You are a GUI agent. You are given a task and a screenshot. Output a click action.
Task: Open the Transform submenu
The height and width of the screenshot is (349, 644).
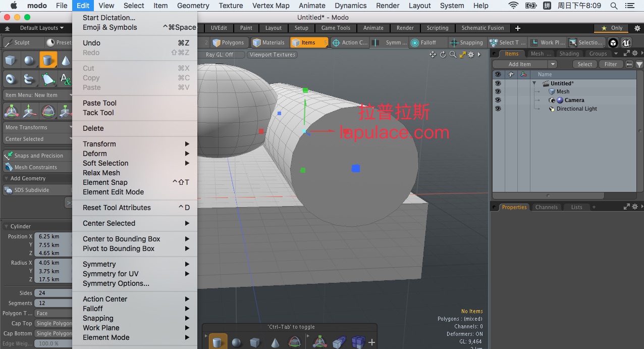click(x=135, y=144)
